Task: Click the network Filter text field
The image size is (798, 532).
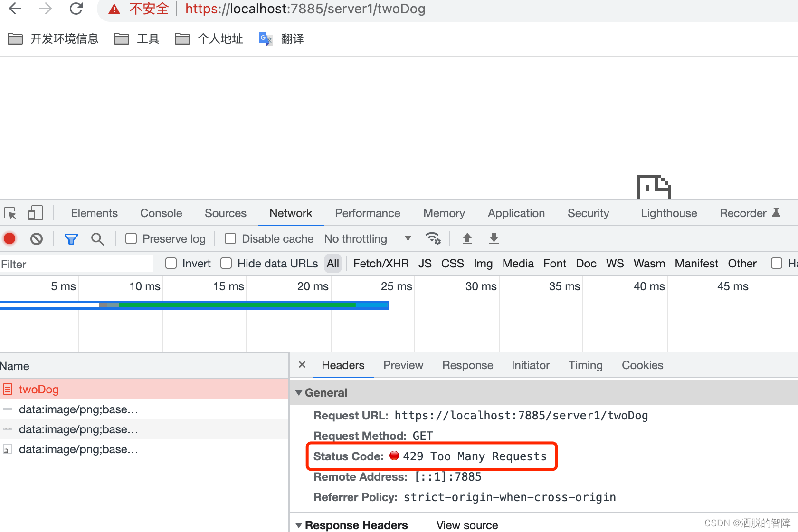Action: click(76, 264)
